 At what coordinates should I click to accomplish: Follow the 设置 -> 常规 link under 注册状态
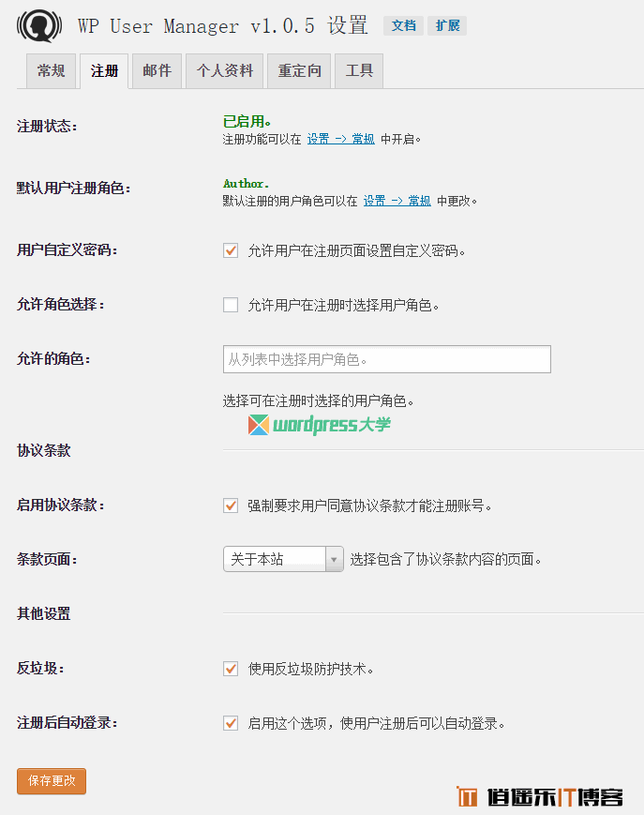point(340,139)
